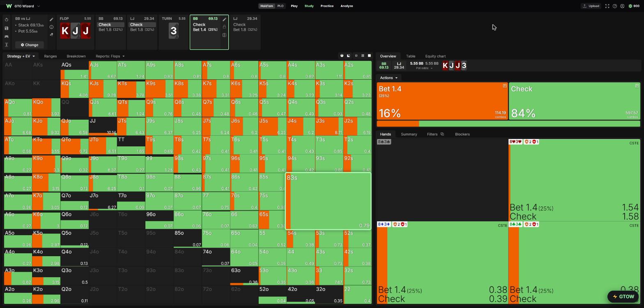Screen dimensions: 644x308
Task: Switch to the Equity chart tab
Action: 435,56
